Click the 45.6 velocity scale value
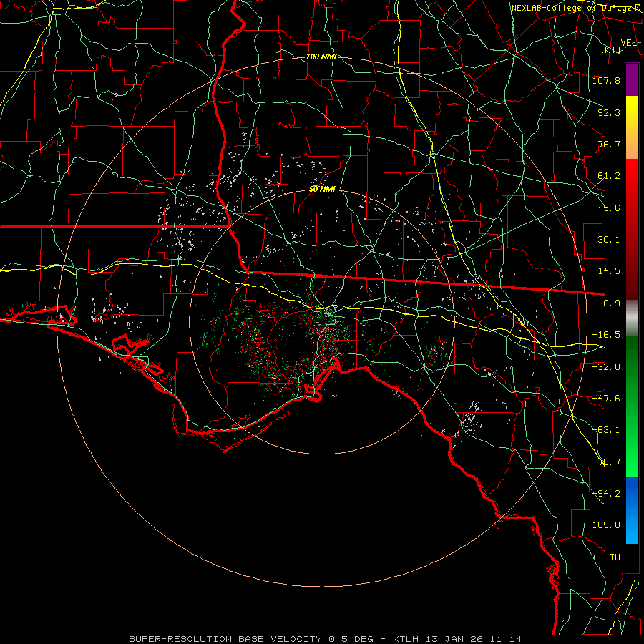This screenshot has width=644, height=644. pos(609,208)
